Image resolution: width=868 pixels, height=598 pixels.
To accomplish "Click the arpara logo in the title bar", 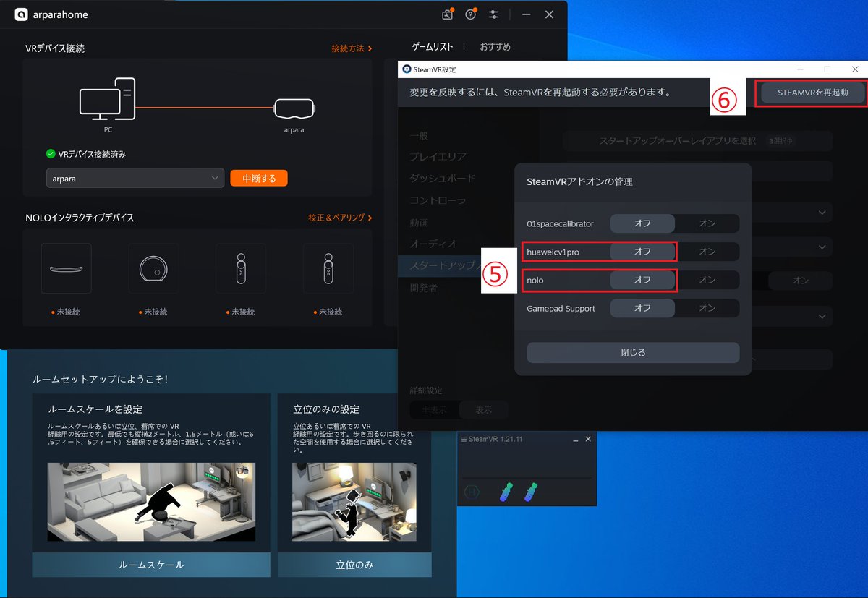I will click(21, 14).
